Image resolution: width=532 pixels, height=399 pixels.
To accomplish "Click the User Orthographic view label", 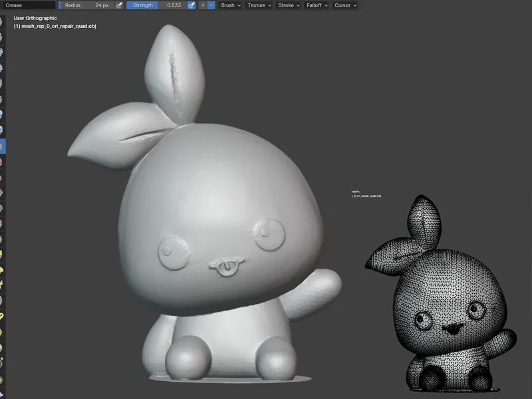I will 35,18.
